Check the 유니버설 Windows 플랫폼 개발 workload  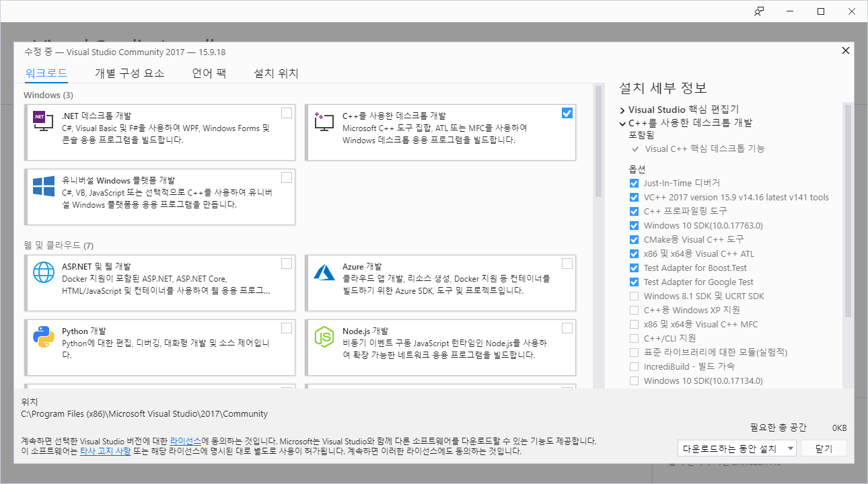click(287, 177)
